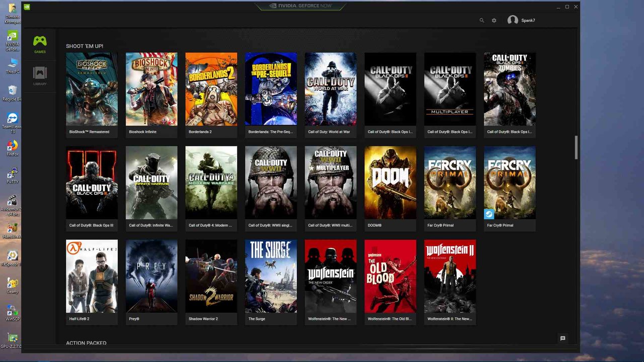Screen dimensions: 644x362
Task: Open the Avidemux desktop shortcut
Action: point(13,206)
